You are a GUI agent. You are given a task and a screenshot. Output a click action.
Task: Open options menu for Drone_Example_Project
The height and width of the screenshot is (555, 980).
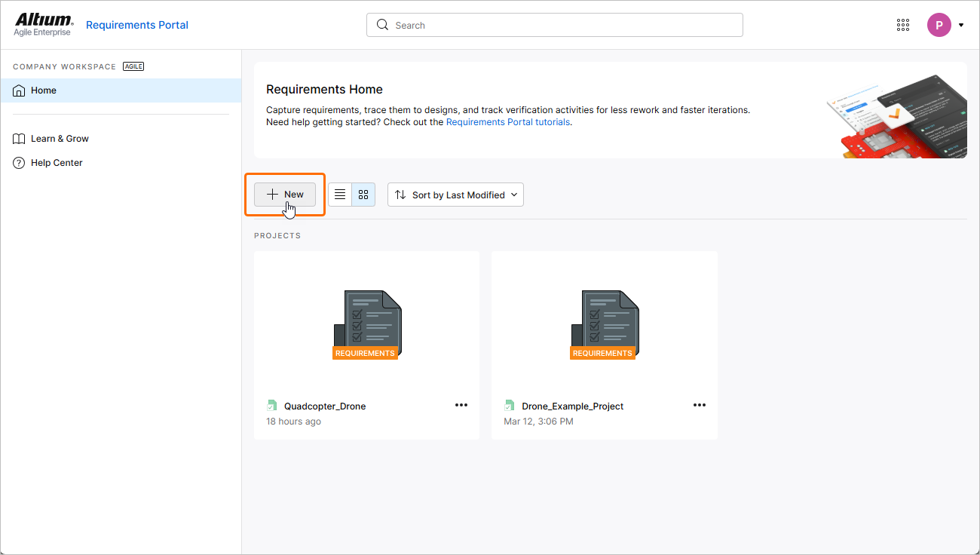[700, 405]
